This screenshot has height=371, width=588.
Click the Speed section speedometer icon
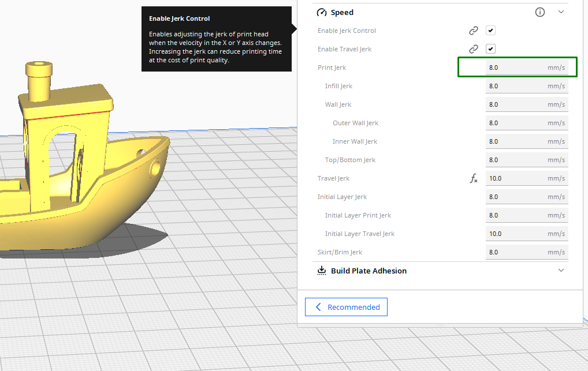pos(322,12)
